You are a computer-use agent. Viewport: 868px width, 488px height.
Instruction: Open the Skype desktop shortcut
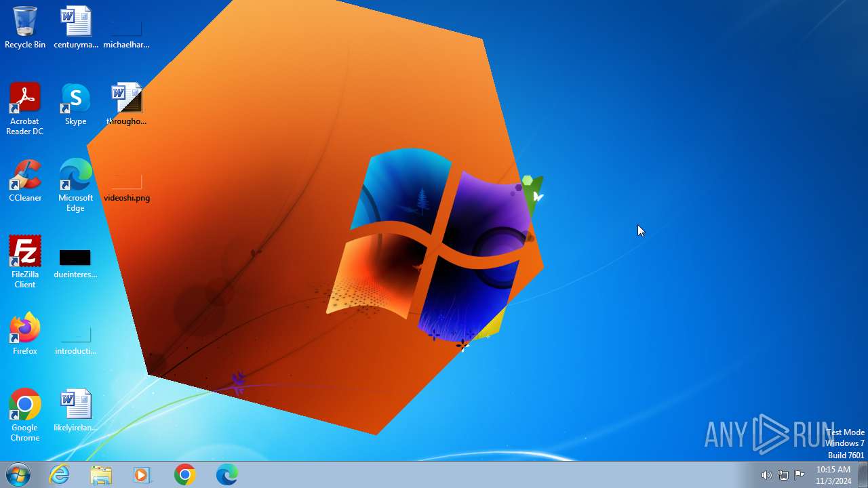(x=76, y=104)
